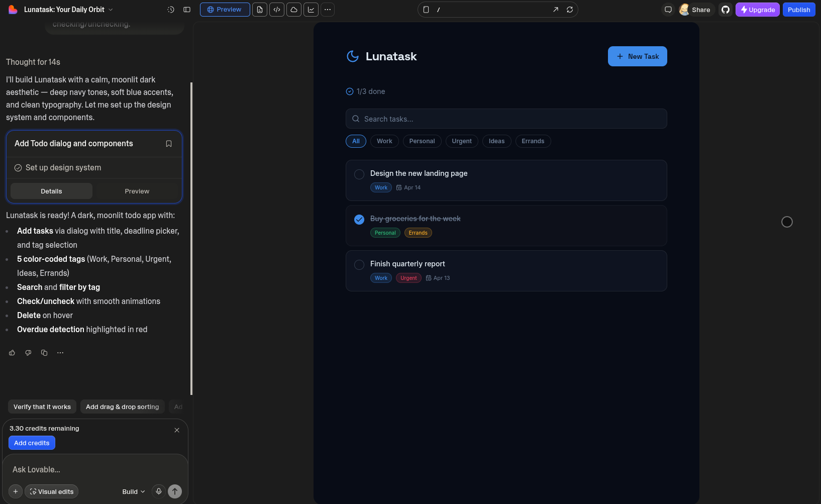Open the cloud view icon
The width and height of the screenshot is (821, 504).
click(294, 10)
